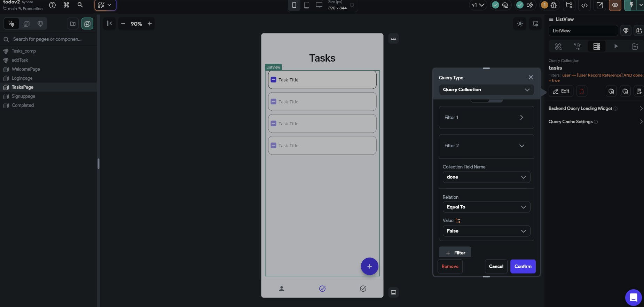This screenshot has width=644, height=307.
Task: Toggle the checkbox in the fourth Task Title row
Action: point(274,145)
